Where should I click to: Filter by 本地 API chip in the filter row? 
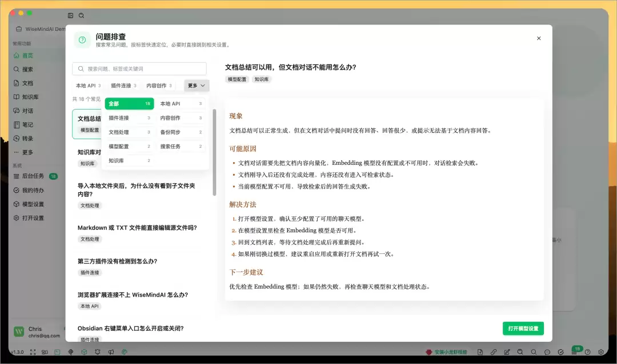pos(89,86)
